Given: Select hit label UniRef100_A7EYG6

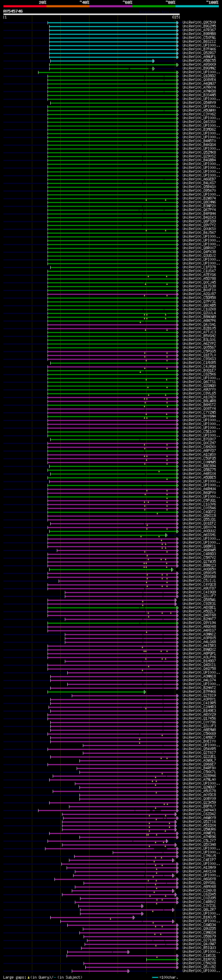Looking at the screenshot, I should click(199, 275).
